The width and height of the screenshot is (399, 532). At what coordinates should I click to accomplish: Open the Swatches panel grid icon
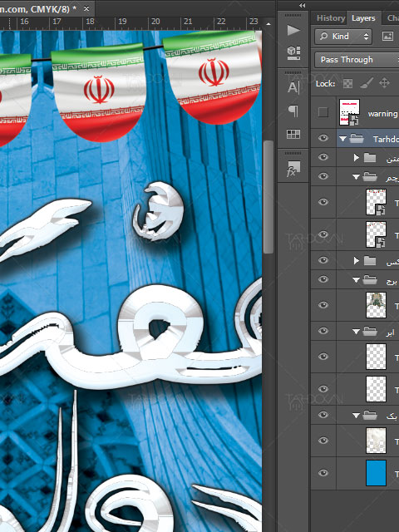click(x=293, y=134)
